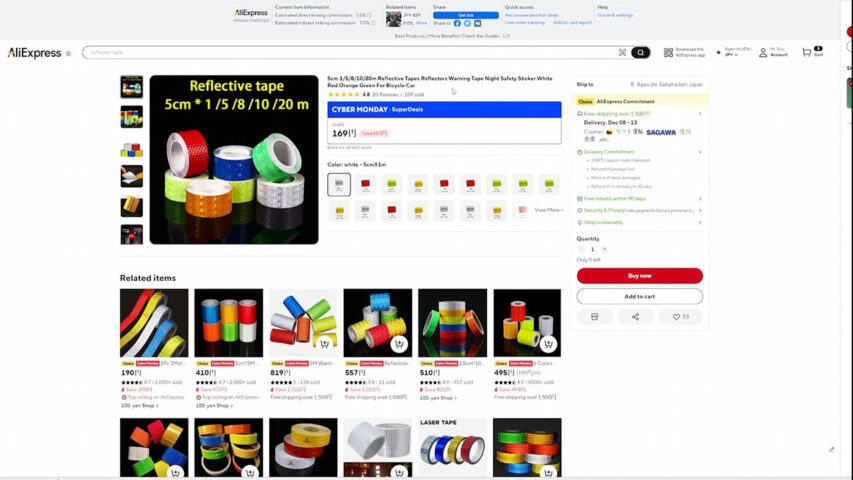Open image search camera icon
Screen dimensions: 853x480
[622, 53]
